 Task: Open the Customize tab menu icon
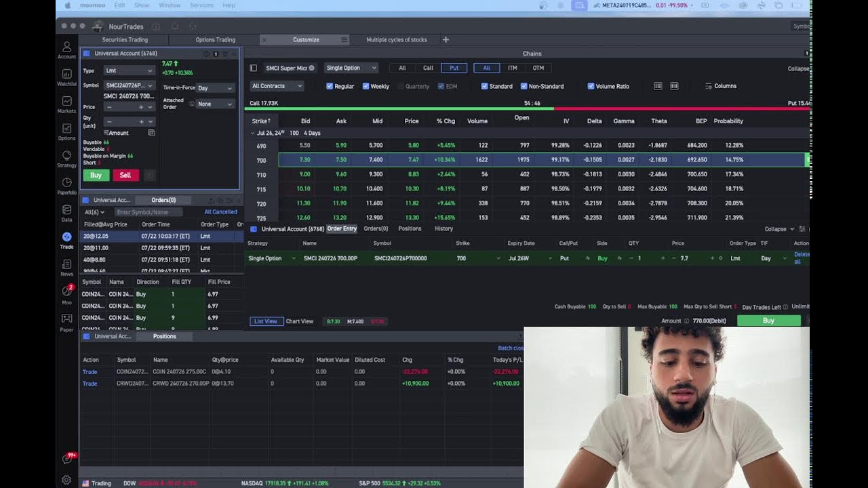(x=344, y=40)
